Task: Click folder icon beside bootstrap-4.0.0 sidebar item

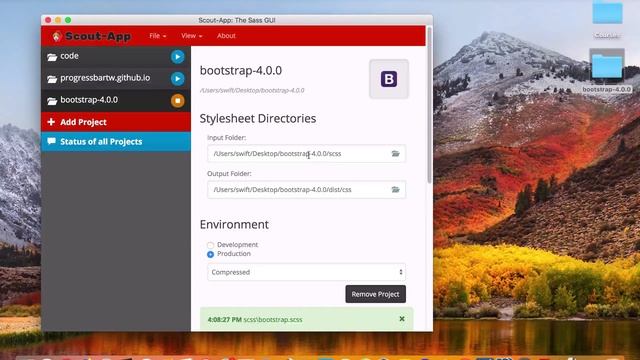Action: coord(52,101)
